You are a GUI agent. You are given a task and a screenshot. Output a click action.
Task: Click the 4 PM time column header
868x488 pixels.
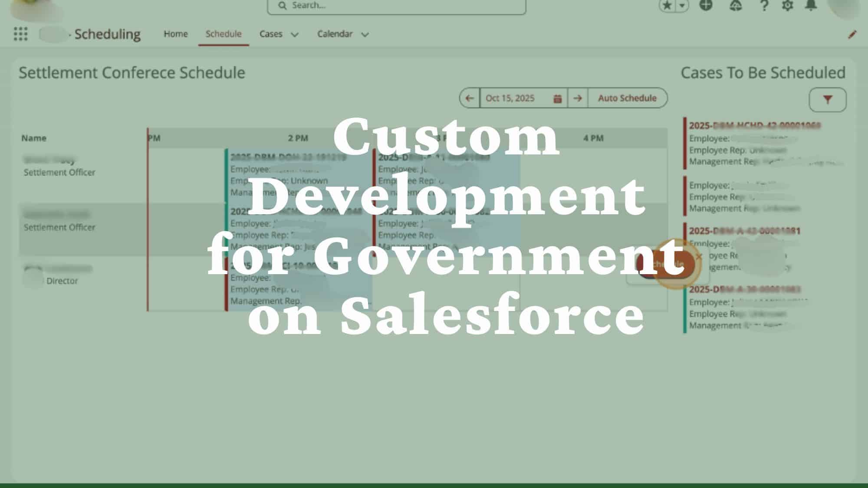coord(593,138)
